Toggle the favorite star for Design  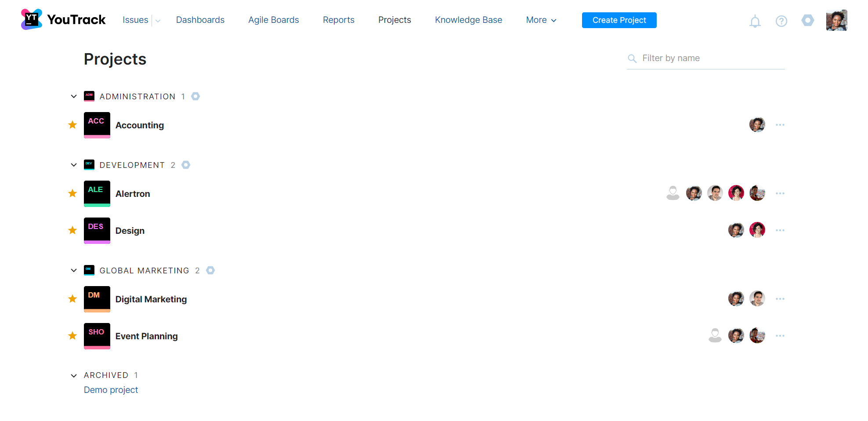[x=72, y=230]
